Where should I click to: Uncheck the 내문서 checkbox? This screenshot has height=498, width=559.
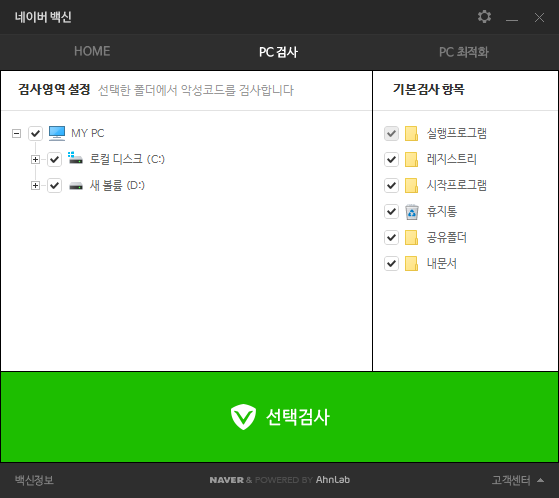point(391,263)
